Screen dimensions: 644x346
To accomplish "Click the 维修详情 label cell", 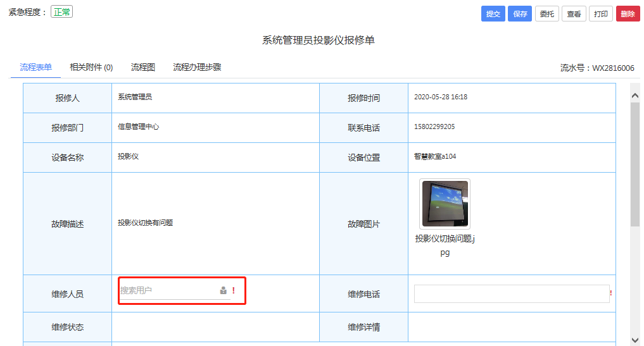I will (x=364, y=327).
